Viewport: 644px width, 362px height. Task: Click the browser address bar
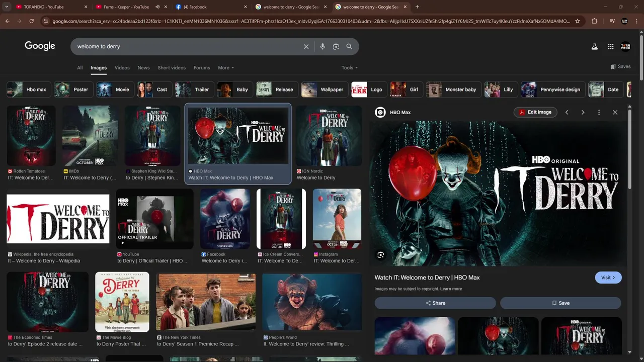click(311, 21)
